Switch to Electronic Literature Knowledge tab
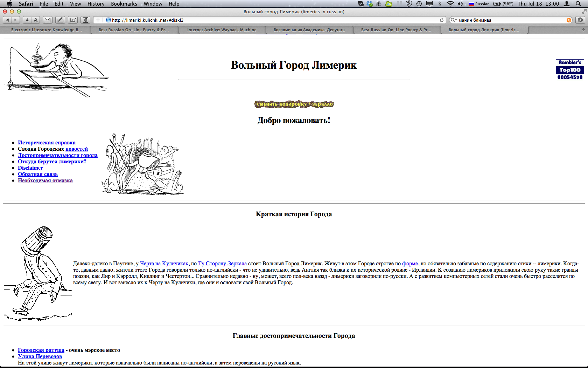This screenshot has height=368, width=588. point(47,30)
